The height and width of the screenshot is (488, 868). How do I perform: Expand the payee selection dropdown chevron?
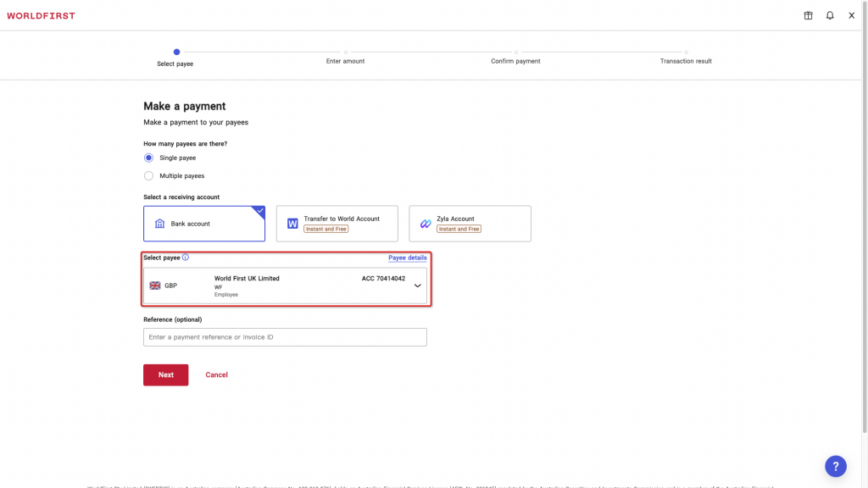[417, 286]
